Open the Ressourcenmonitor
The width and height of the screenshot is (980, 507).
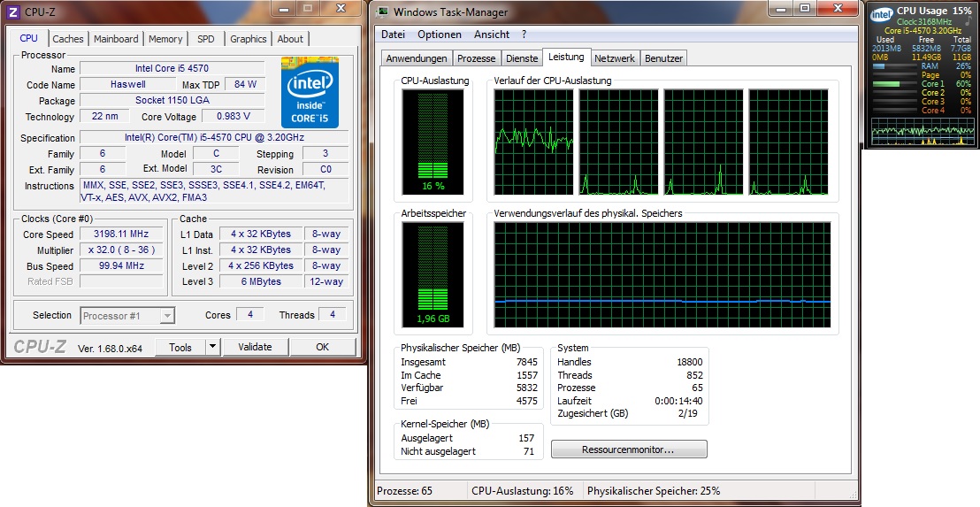pyautogui.click(x=629, y=449)
